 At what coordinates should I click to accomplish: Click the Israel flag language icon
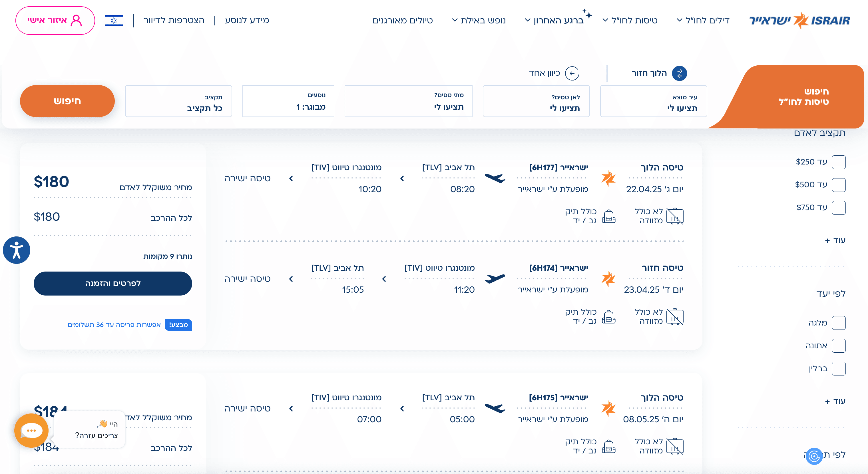114,21
